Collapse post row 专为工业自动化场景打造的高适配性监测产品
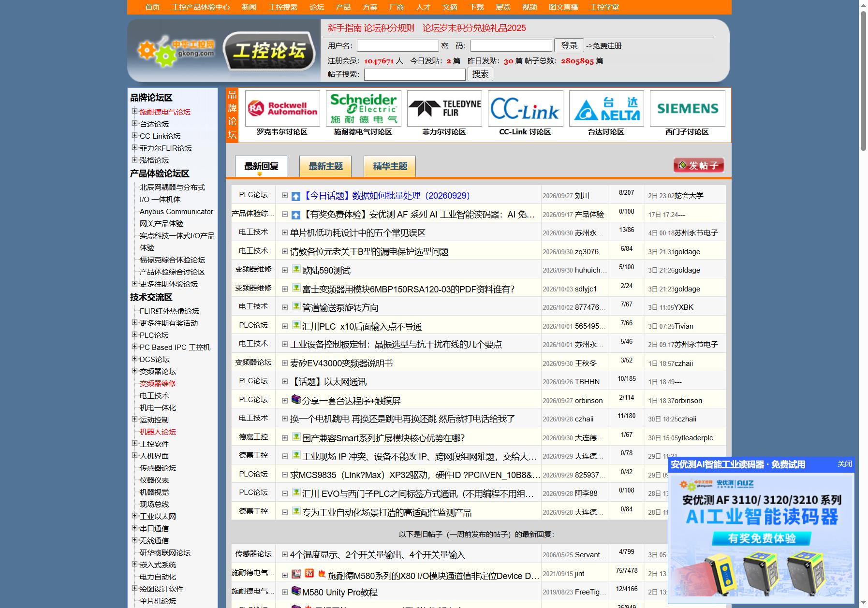The height and width of the screenshot is (608, 868). 285,512
